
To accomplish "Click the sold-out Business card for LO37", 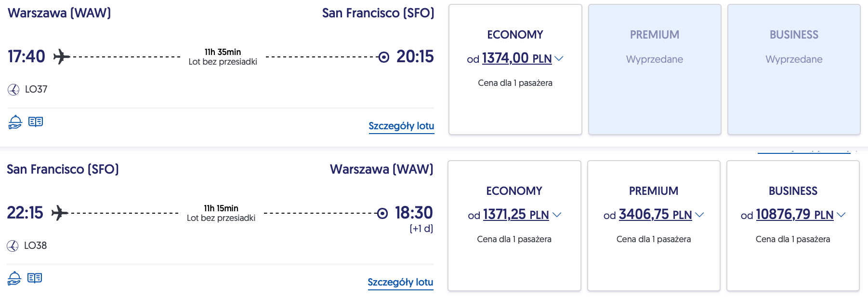I will click(x=794, y=69).
